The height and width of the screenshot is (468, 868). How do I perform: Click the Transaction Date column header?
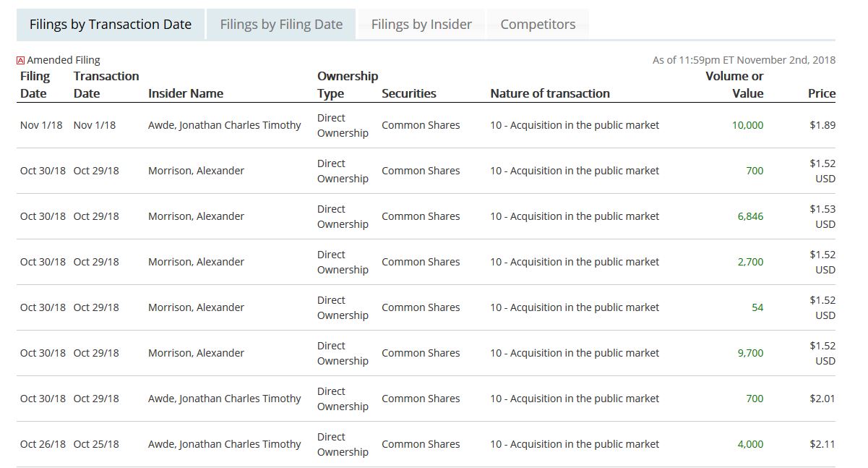point(106,85)
